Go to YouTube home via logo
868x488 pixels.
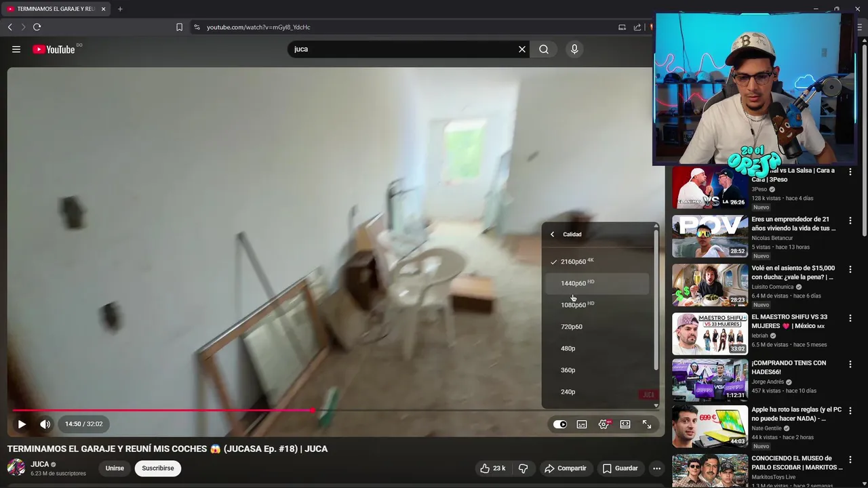pyautogui.click(x=54, y=49)
